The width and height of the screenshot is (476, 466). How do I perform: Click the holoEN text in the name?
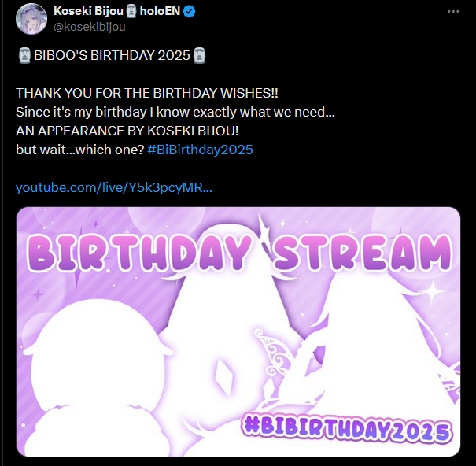(x=160, y=11)
